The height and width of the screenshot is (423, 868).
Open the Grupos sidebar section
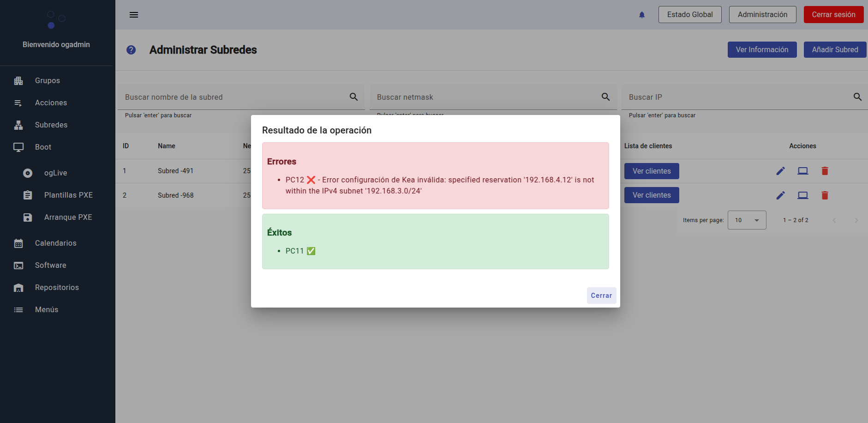pyautogui.click(x=47, y=80)
